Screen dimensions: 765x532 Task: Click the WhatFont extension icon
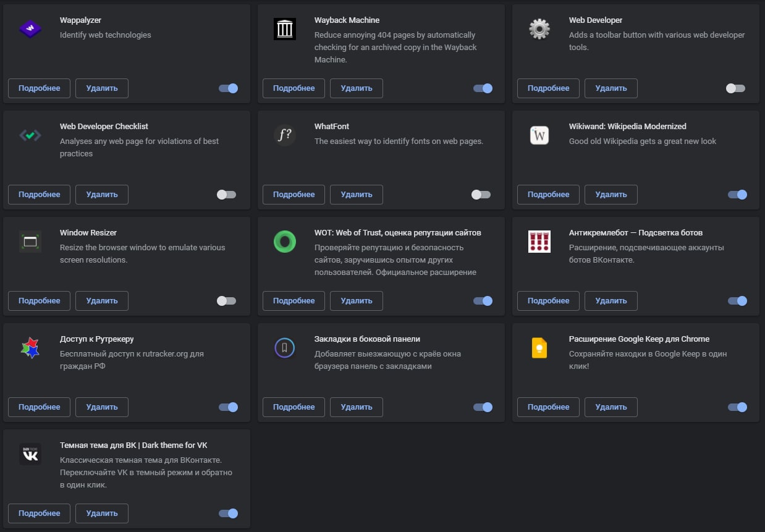(x=285, y=135)
